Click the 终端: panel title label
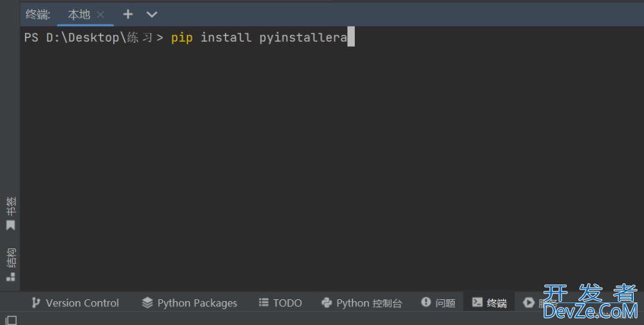 click(x=38, y=15)
